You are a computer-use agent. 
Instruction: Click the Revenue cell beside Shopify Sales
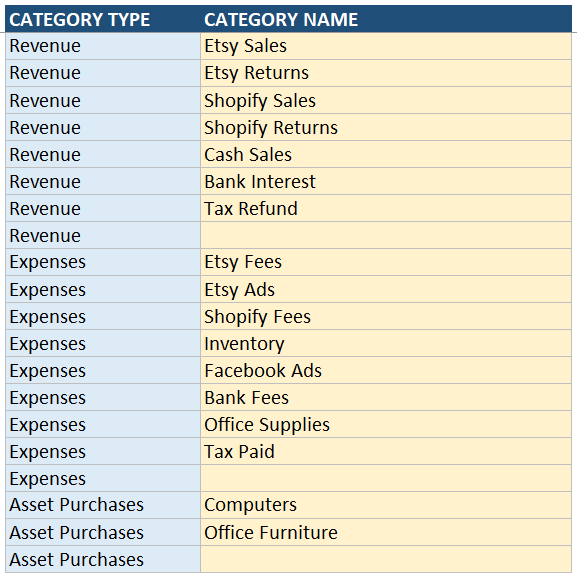103,100
